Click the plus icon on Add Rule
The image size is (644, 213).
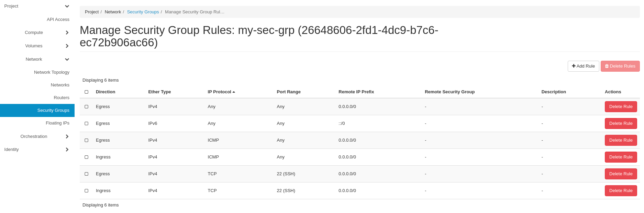(573, 66)
